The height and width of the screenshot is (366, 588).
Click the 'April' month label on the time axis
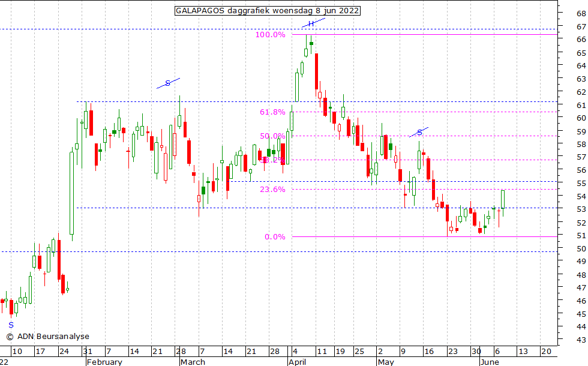[297, 362]
